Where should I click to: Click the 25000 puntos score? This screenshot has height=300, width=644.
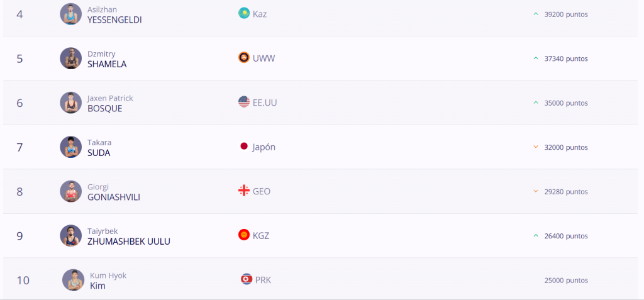coord(565,280)
